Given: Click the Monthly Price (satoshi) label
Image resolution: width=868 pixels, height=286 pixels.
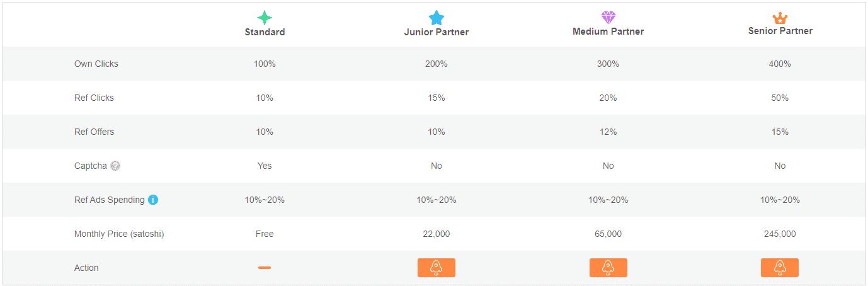Looking at the screenshot, I should (x=119, y=234).
